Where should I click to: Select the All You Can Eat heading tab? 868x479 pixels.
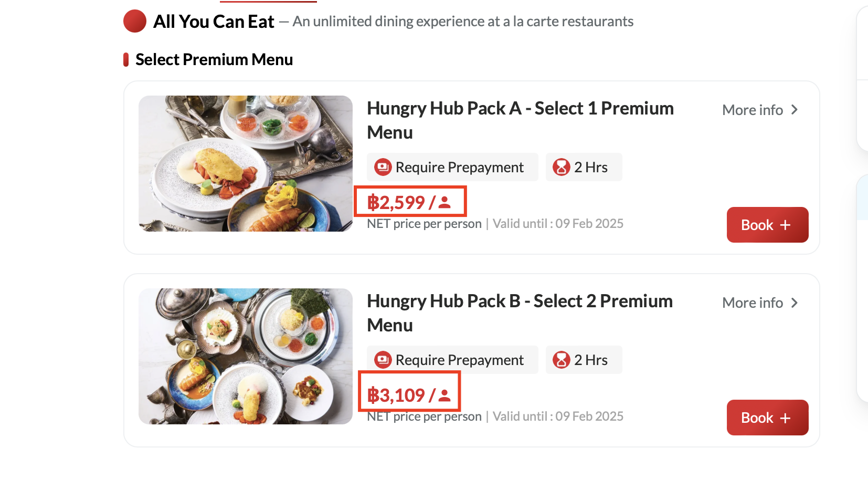(x=214, y=22)
